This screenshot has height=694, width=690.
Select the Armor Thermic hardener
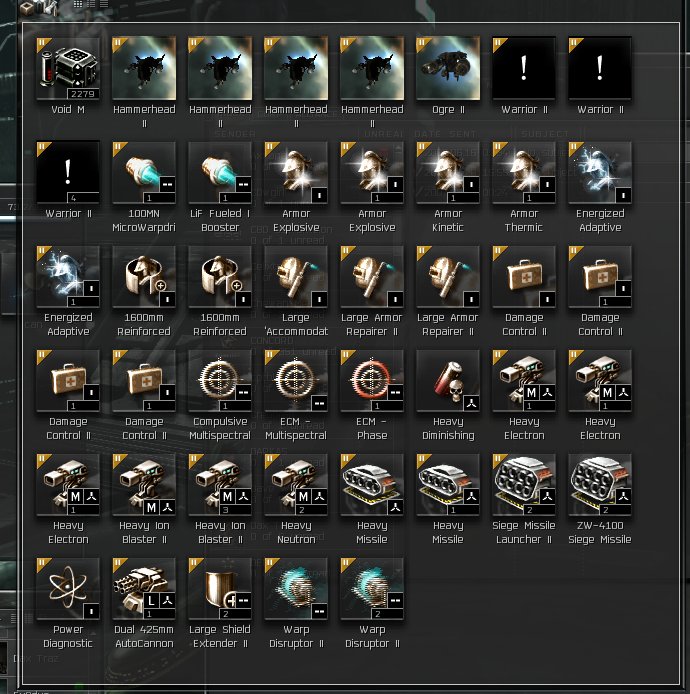coord(524,173)
